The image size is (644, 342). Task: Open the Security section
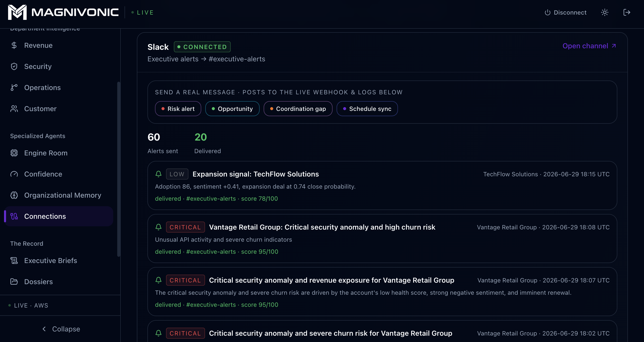click(x=58, y=66)
